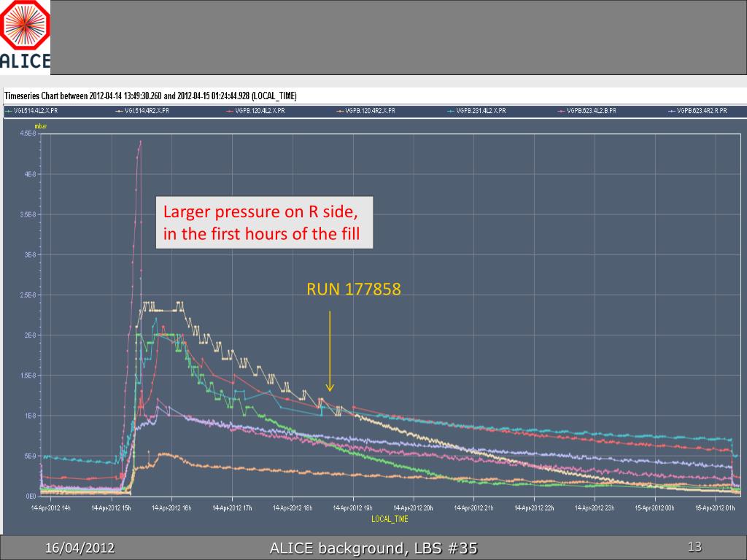Click the 2.5E-8 y-axis tick label
The width and height of the screenshot is (747, 560).
28,295
